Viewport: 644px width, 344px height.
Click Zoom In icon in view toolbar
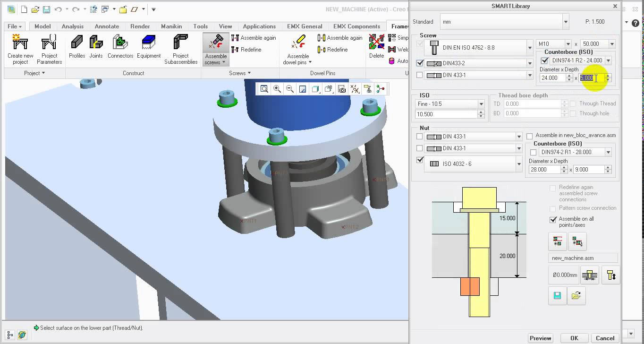tap(277, 89)
